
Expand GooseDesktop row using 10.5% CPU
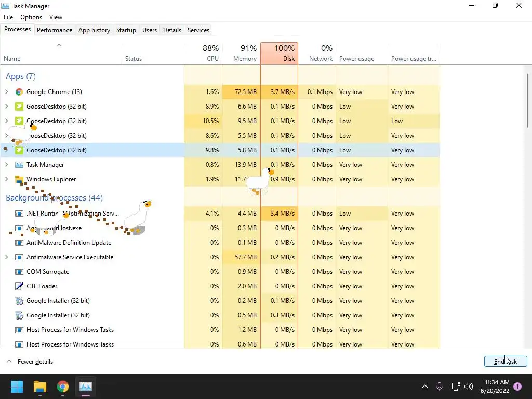pyautogui.click(x=6, y=121)
